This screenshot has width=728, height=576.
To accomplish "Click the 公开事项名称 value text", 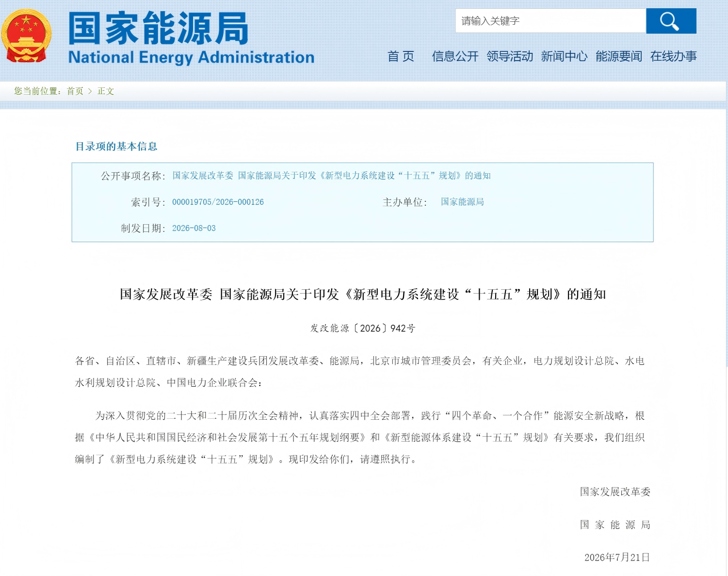I will tap(331, 176).
